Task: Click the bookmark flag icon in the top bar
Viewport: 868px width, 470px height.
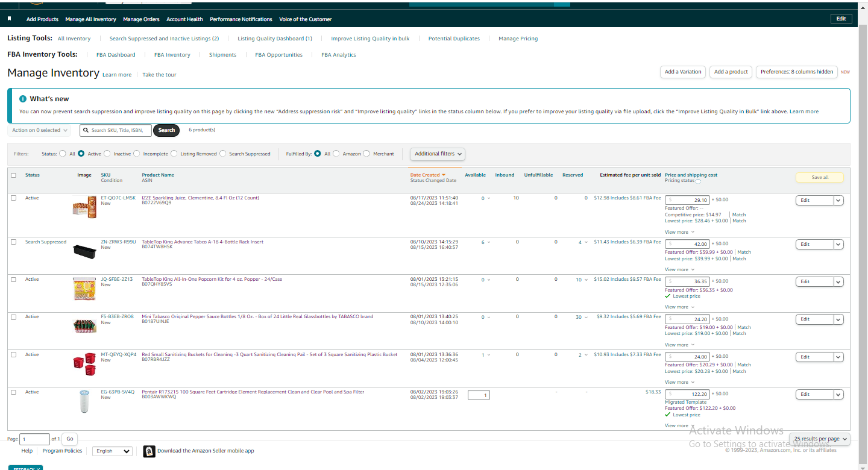Action: [10, 19]
